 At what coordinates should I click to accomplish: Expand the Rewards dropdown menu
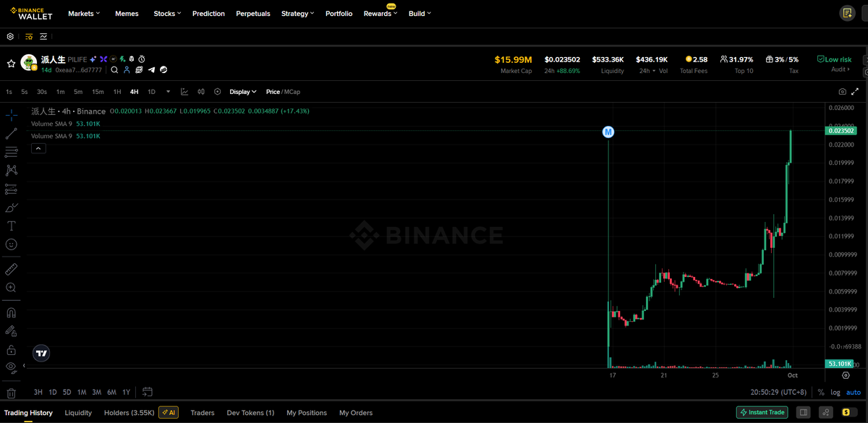coord(380,13)
